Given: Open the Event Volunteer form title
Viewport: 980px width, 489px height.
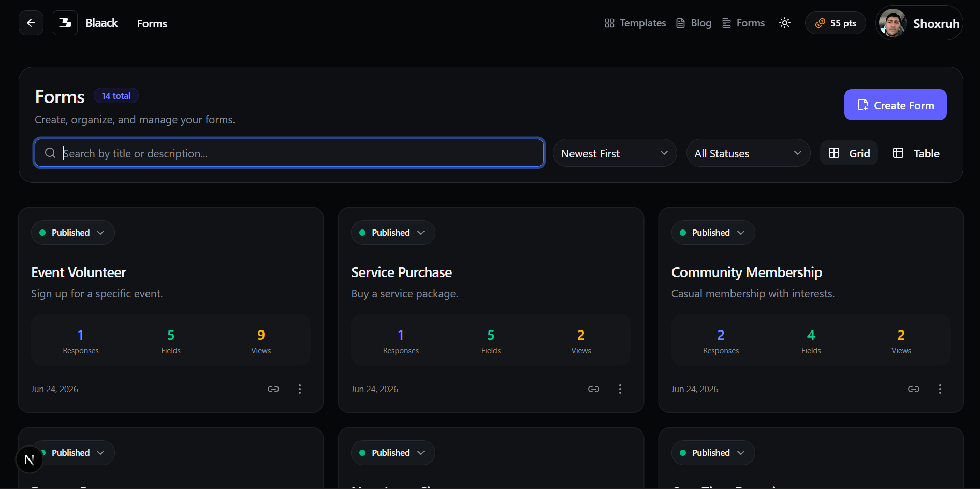Looking at the screenshot, I should [79, 272].
